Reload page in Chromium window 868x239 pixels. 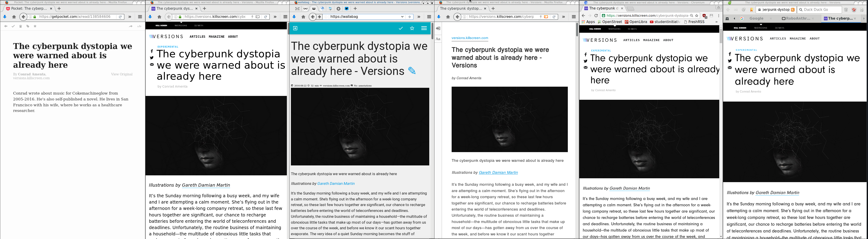596,16
